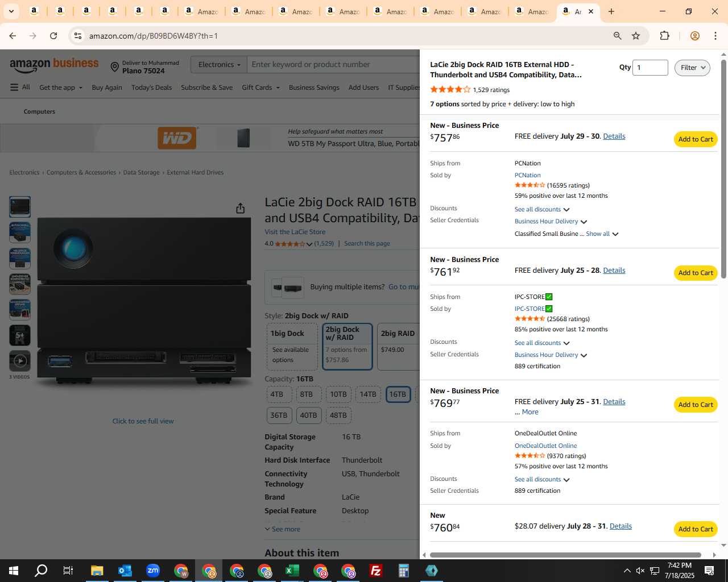Select the 5+ more images thumbnail
This screenshot has height=582, width=728.
[20, 335]
